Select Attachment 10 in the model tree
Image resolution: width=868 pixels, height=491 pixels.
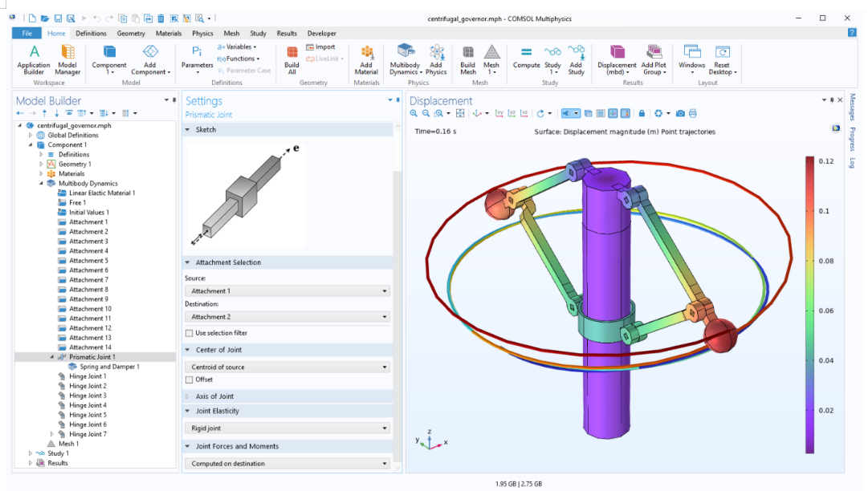click(84, 309)
